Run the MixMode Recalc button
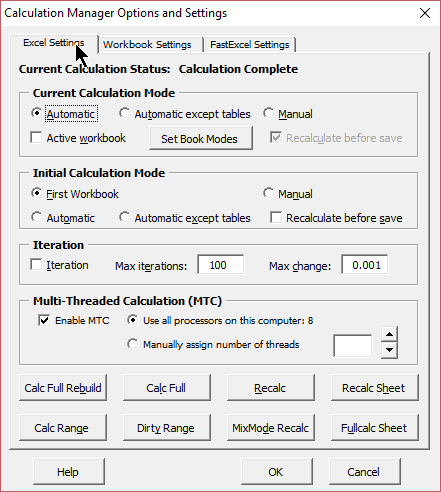The image size is (441, 492). point(271,428)
